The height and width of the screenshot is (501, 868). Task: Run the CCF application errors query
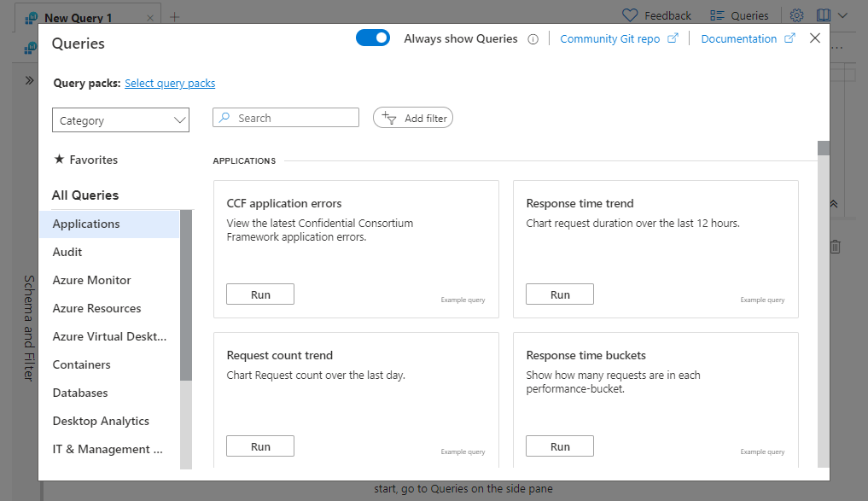coord(260,294)
